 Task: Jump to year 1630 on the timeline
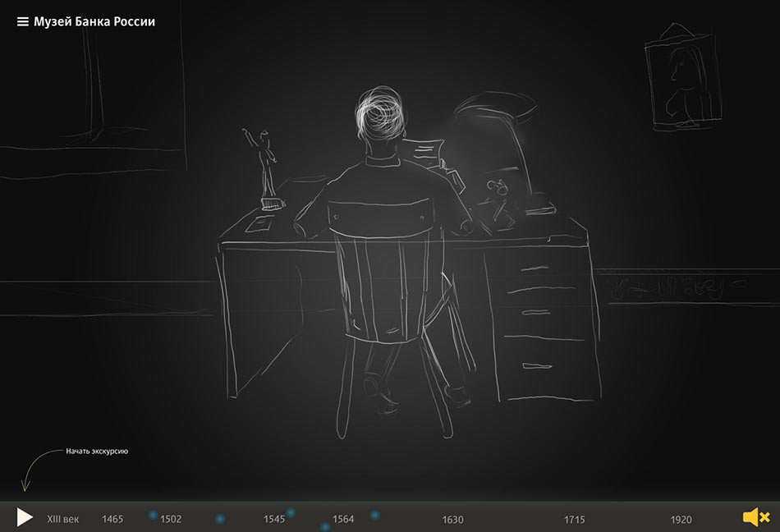click(451, 519)
